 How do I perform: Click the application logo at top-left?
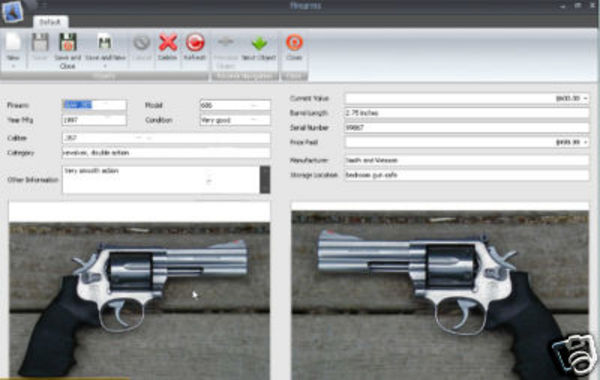click(x=12, y=11)
